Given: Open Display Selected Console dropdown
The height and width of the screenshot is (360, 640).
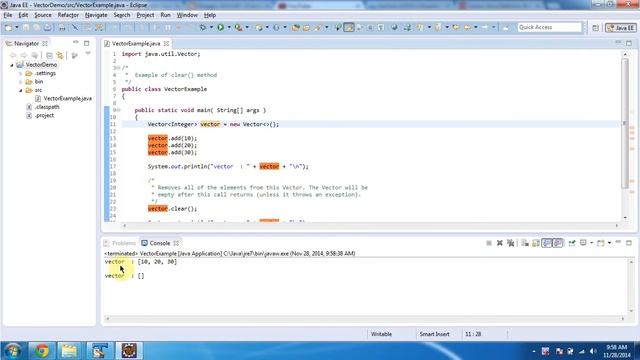Looking at the screenshot, I should click(591, 243).
